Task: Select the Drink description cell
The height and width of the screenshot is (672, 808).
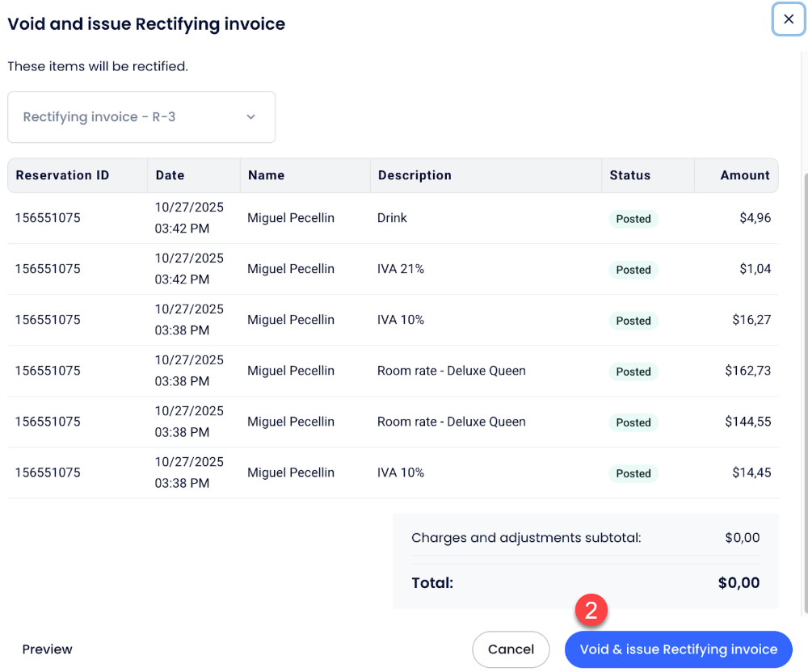Action: click(392, 218)
